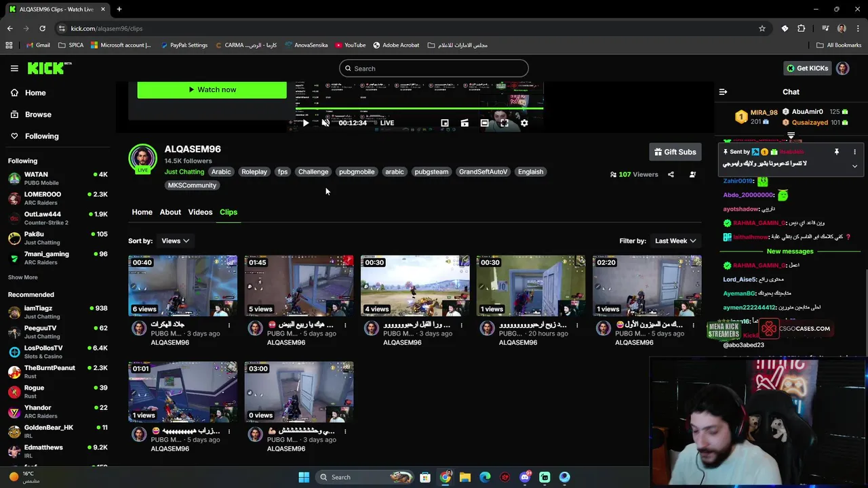
Task: Open WATAN channel in Following list
Action: [x=58, y=178]
